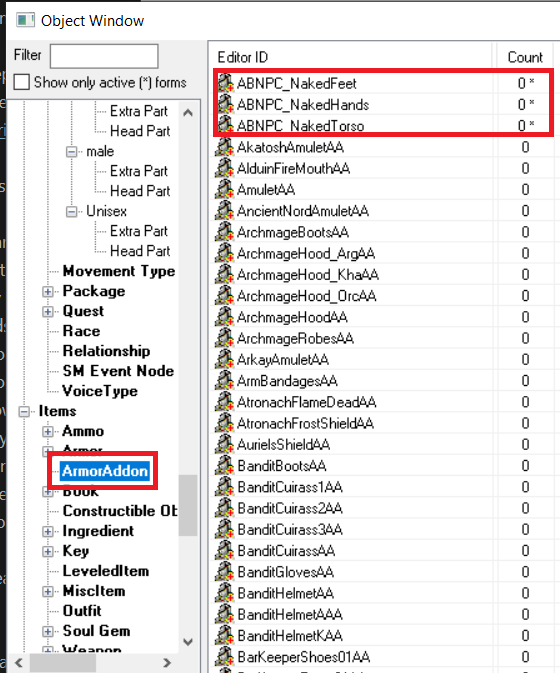This screenshot has width=560, height=673.
Task: Click the icon beside ArchmageHoodAA
Action: click(x=225, y=317)
